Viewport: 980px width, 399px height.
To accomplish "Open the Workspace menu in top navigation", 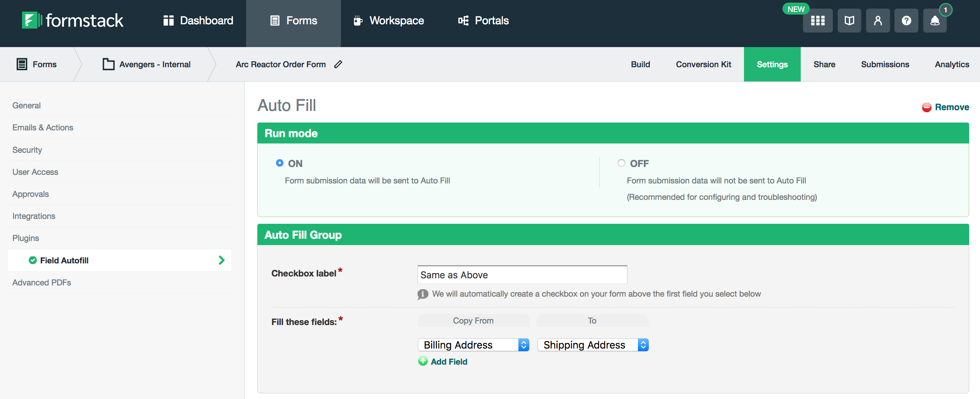I will (388, 21).
